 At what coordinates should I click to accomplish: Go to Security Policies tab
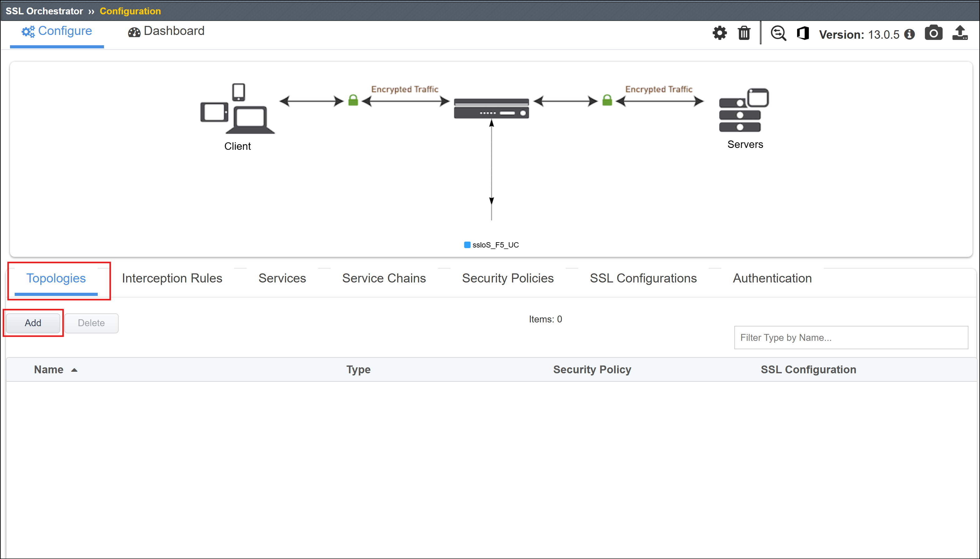coord(508,278)
